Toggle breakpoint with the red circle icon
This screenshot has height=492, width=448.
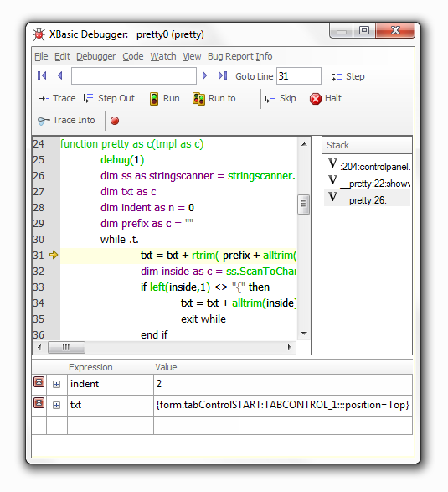click(x=115, y=121)
